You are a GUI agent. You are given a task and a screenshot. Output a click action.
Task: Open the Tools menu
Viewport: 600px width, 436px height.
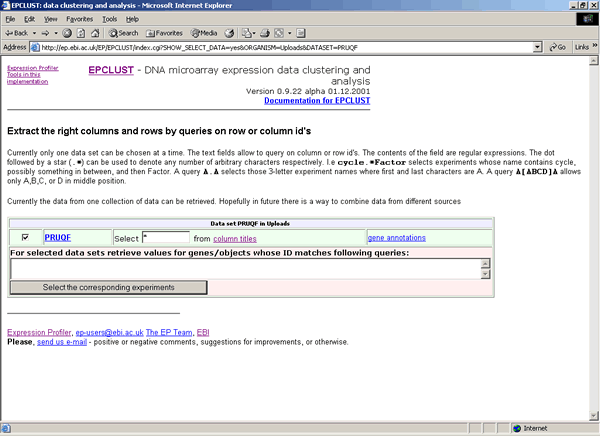click(x=109, y=19)
